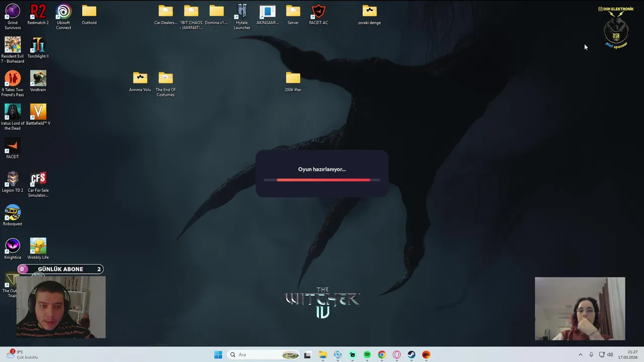Open Task View from taskbar

point(307,354)
